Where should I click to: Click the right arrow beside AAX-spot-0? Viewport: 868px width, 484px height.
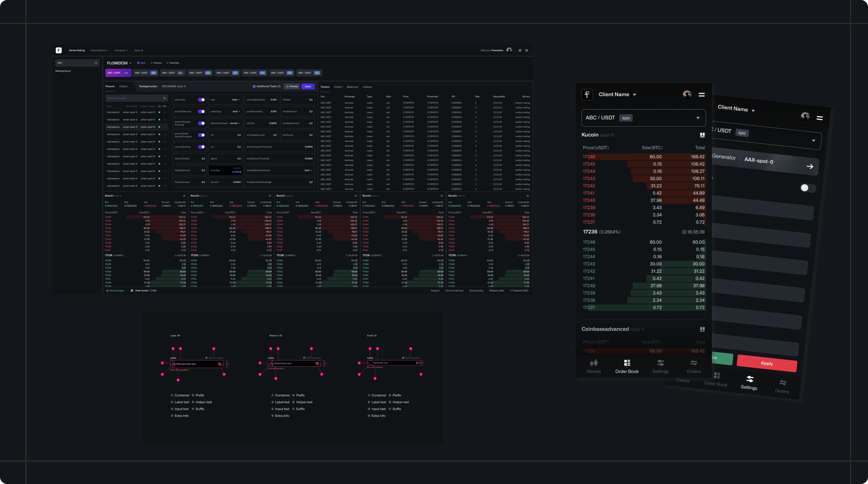[x=810, y=166]
